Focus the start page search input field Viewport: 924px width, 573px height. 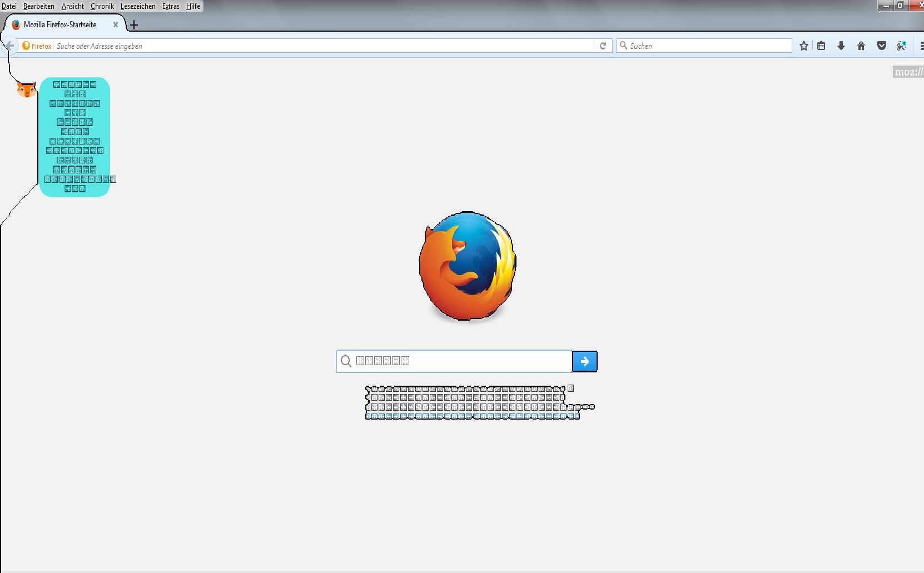coord(454,361)
